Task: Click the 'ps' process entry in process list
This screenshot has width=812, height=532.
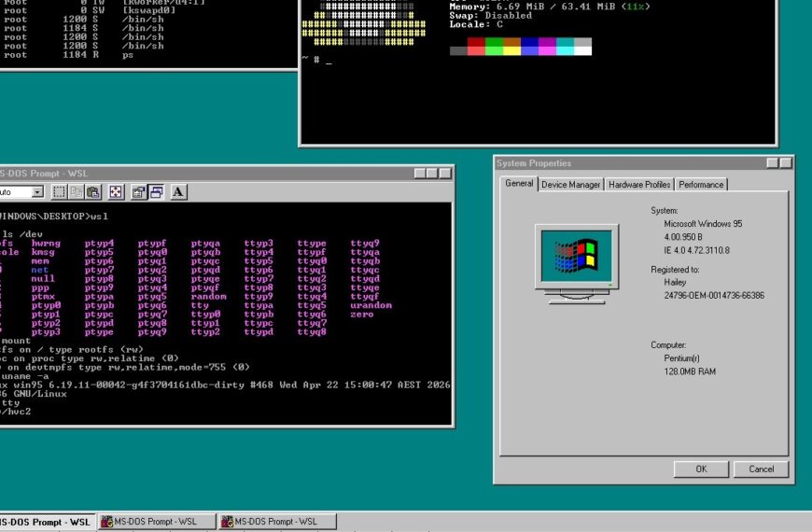Action: 128,55
